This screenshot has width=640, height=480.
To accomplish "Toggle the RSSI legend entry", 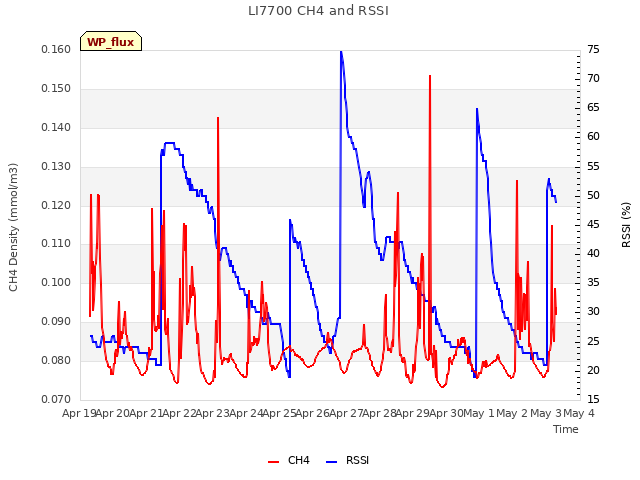I will point(347,460).
